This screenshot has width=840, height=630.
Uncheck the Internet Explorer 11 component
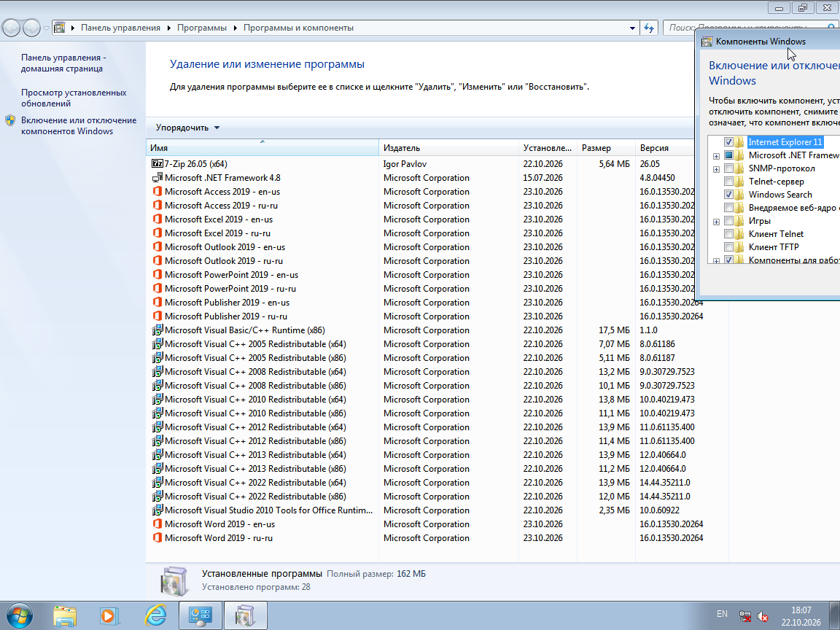(x=728, y=142)
